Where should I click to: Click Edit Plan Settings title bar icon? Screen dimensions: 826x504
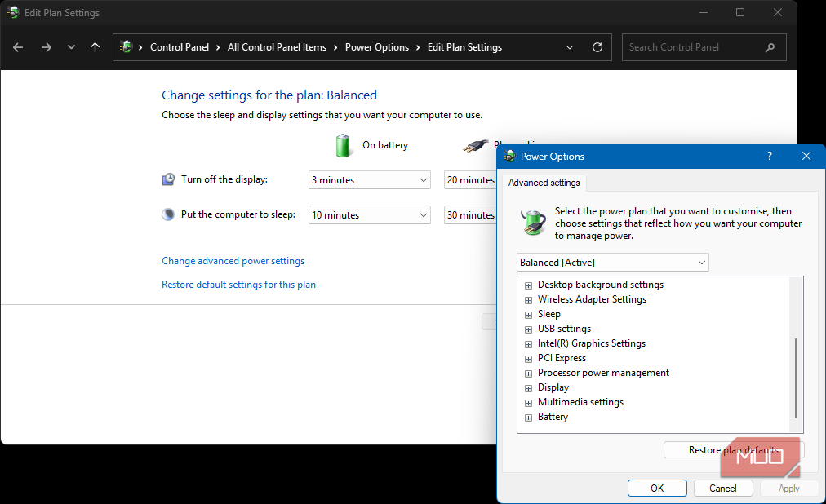[x=13, y=12]
